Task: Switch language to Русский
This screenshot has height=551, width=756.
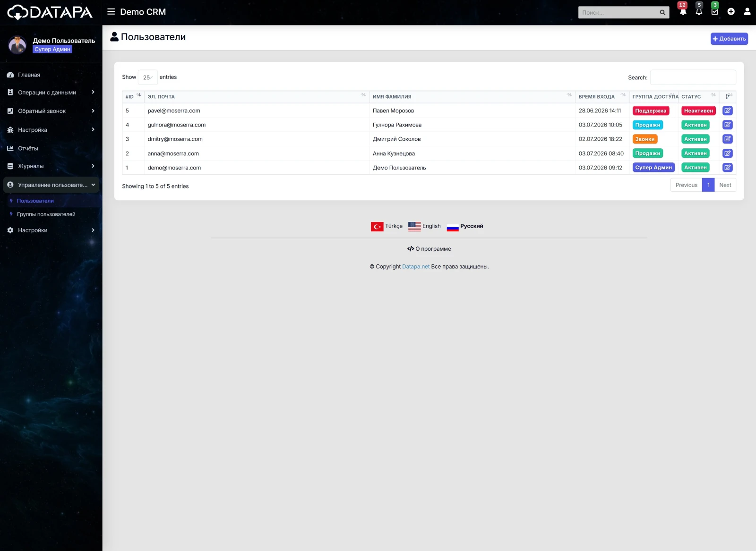Action: [x=472, y=226]
